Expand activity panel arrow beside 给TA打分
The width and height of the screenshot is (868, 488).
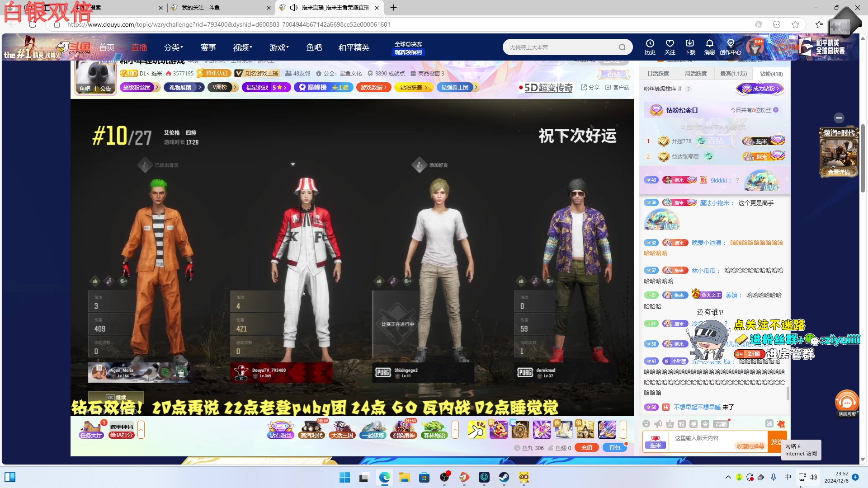click(x=141, y=430)
